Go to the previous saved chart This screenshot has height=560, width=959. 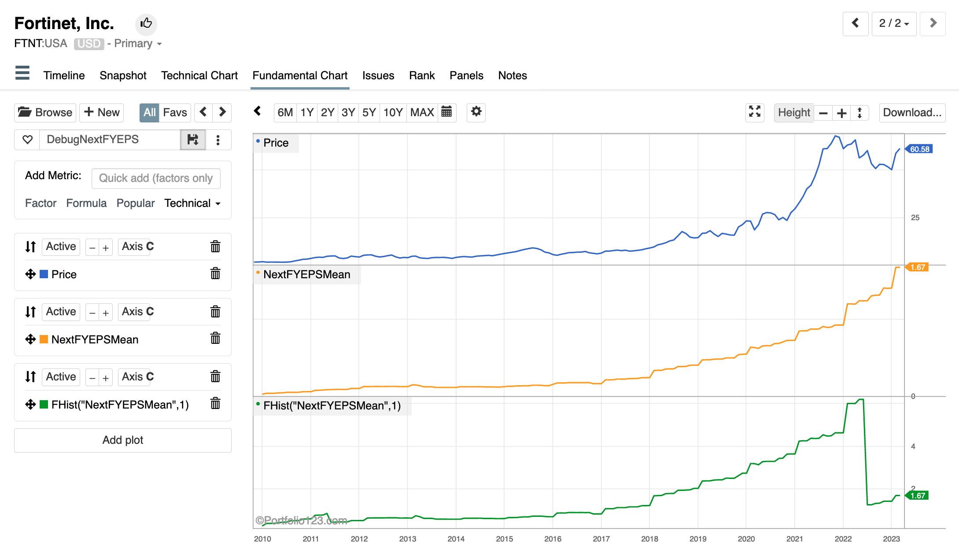[203, 113]
